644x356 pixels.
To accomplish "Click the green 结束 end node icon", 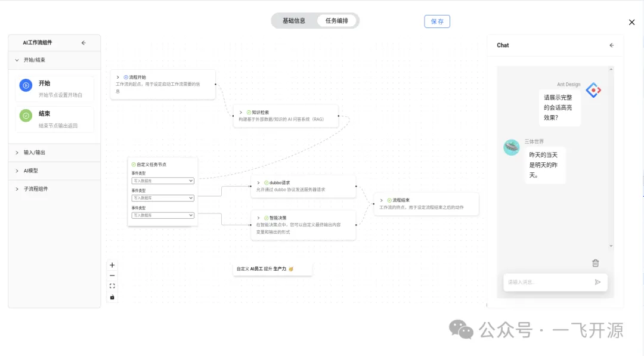I will click(x=26, y=116).
